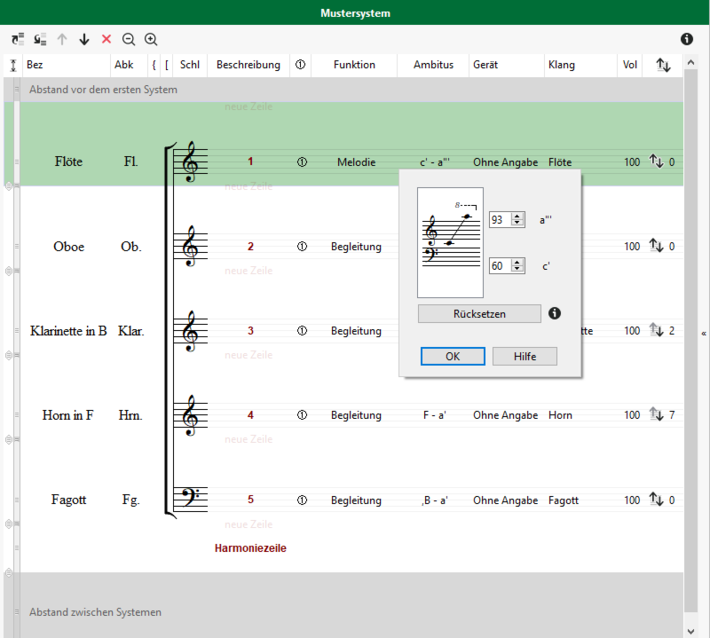Click circled-1 voice icon in Fagott row

[x=302, y=500]
